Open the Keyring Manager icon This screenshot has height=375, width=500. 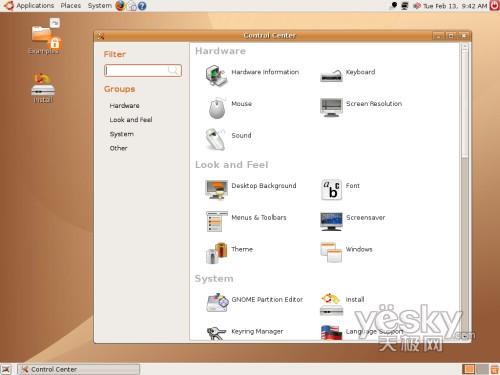[217, 333]
